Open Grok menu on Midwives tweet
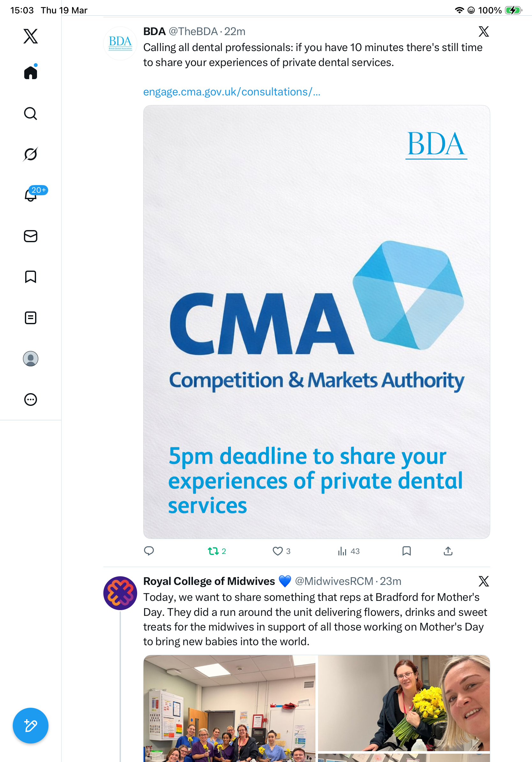This screenshot has height=762, width=532. pyautogui.click(x=484, y=581)
